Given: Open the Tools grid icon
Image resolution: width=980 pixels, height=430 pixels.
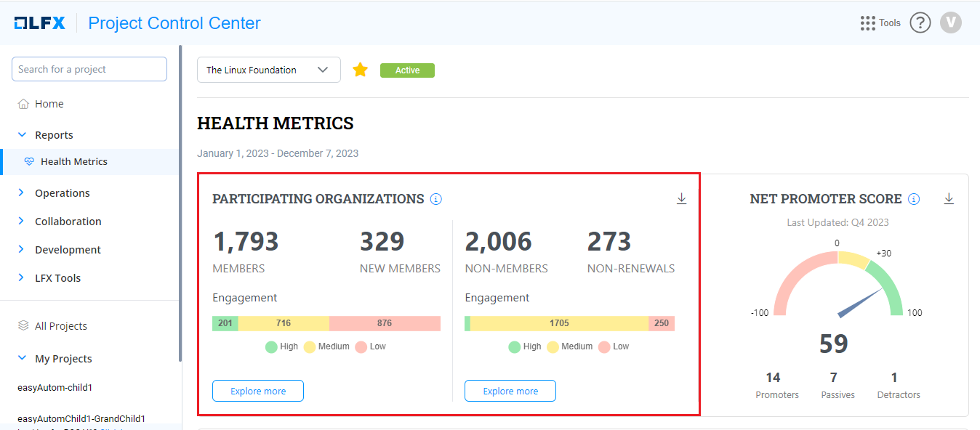Looking at the screenshot, I should coord(867,23).
